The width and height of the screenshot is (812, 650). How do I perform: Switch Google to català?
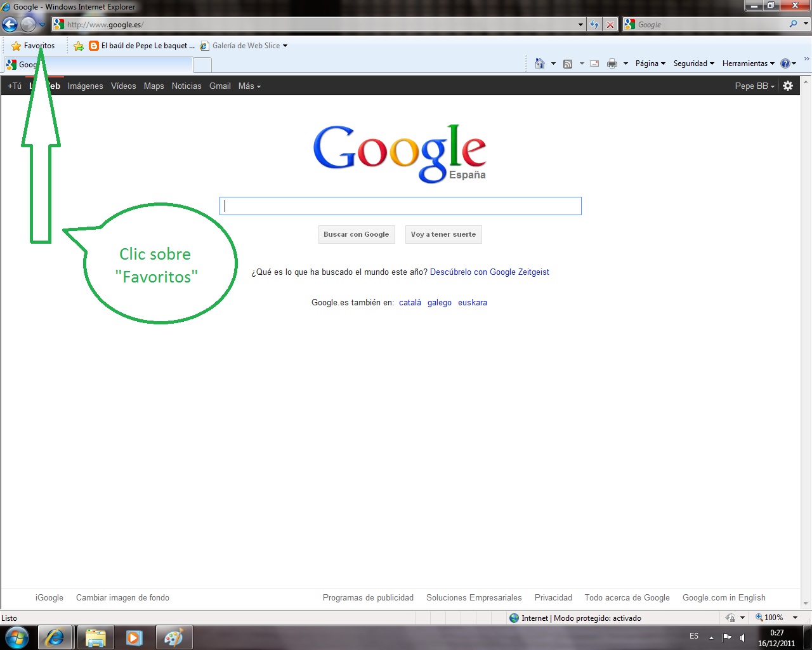click(x=410, y=303)
